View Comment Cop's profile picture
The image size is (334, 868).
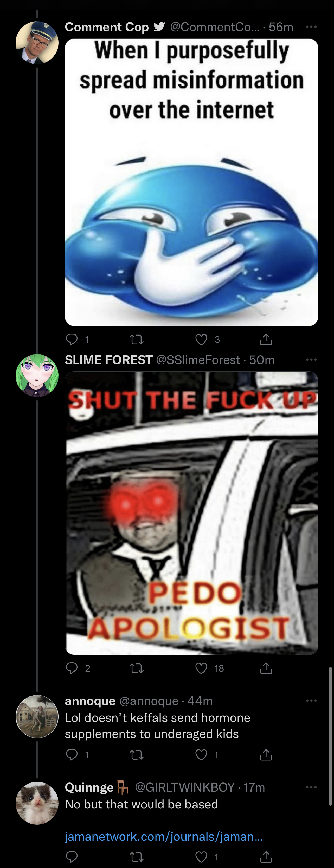click(x=37, y=42)
